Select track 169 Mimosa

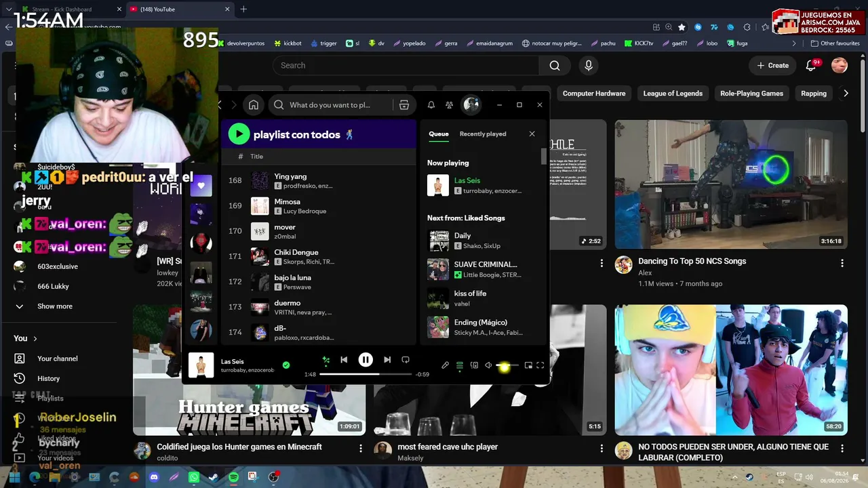click(319, 206)
